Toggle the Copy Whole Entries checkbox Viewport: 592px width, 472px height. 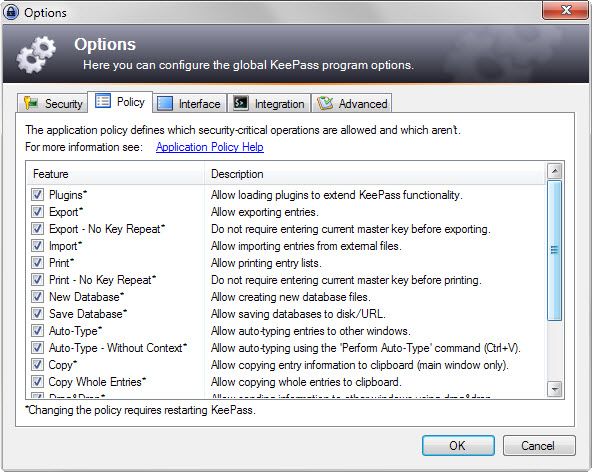(37, 381)
